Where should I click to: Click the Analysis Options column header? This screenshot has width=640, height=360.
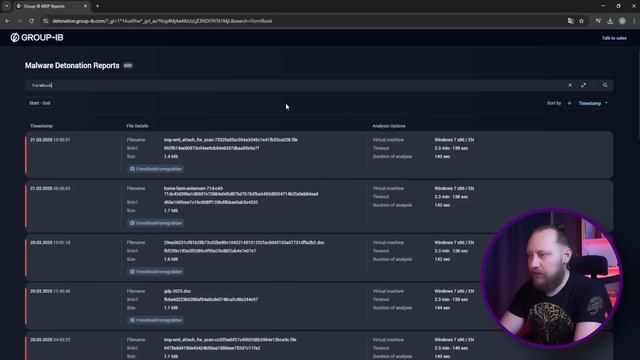point(389,126)
